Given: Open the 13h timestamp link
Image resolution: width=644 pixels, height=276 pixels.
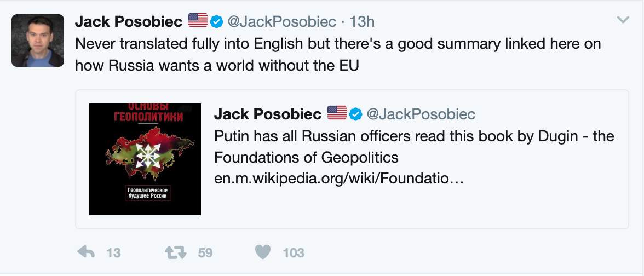Looking at the screenshot, I should [x=362, y=21].
